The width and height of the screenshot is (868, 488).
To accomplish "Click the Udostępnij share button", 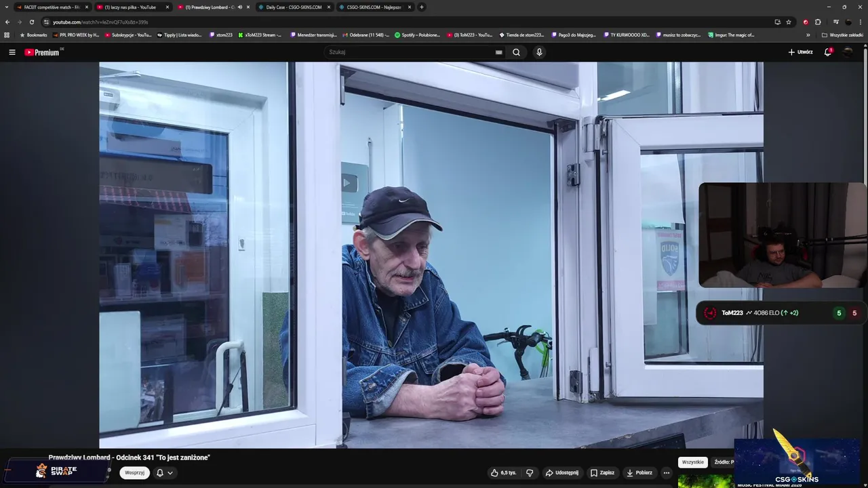I will [x=562, y=472].
